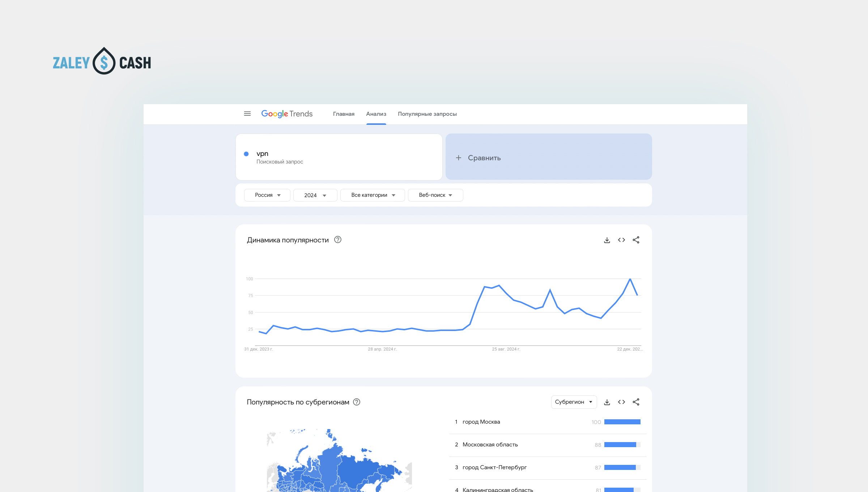Open the Россия region dropdown

click(267, 195)
